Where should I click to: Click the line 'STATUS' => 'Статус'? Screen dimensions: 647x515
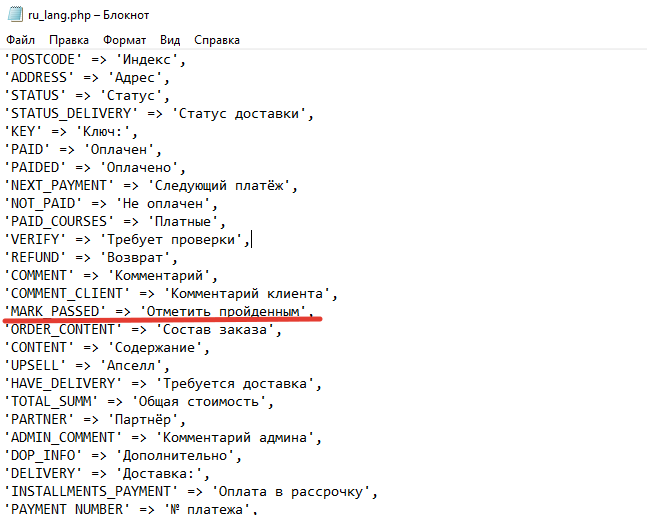(x=87, y=96)
